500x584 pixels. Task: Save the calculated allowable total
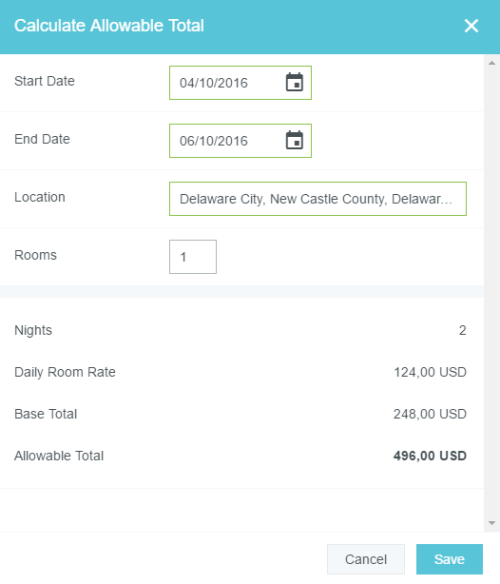(x=449, y=559)
